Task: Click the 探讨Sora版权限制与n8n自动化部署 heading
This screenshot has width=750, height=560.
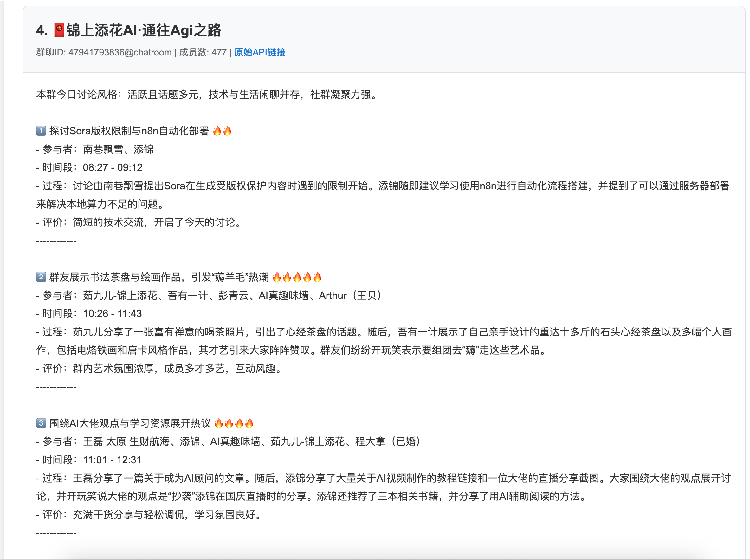Action: (129, 131)
